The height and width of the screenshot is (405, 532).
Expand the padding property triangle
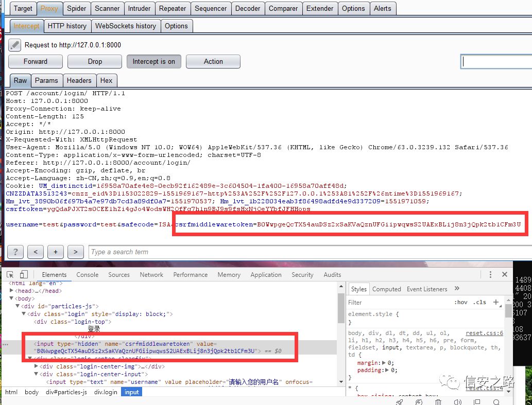coord(388,370)
